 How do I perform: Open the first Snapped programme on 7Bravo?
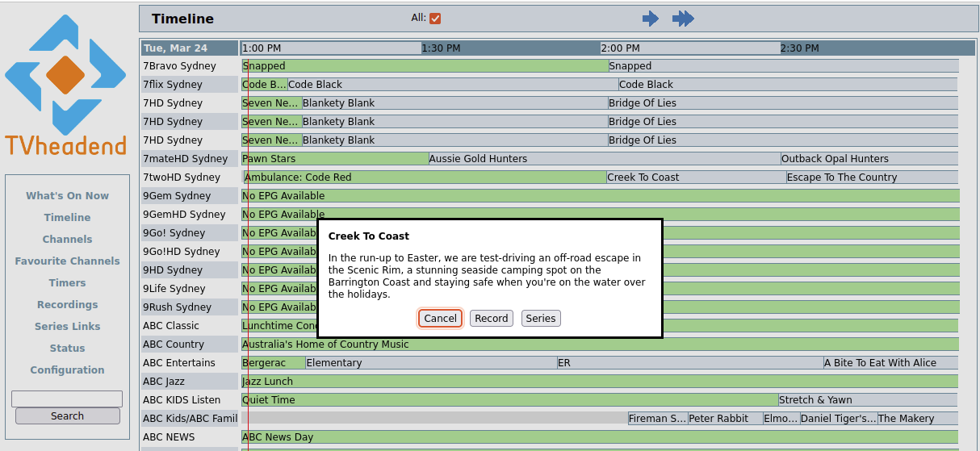pyautogui.click(x=425, y=66)
